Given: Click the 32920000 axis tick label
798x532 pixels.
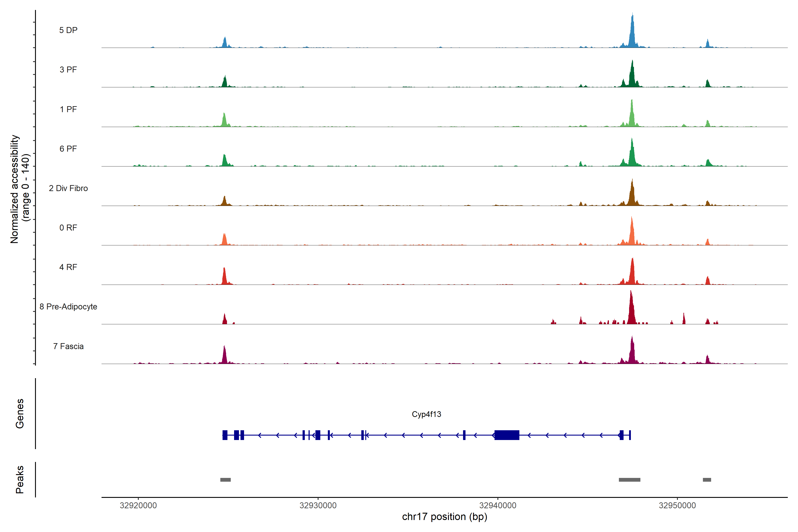Looking at the screenshot, I should (x=138, y=505).
